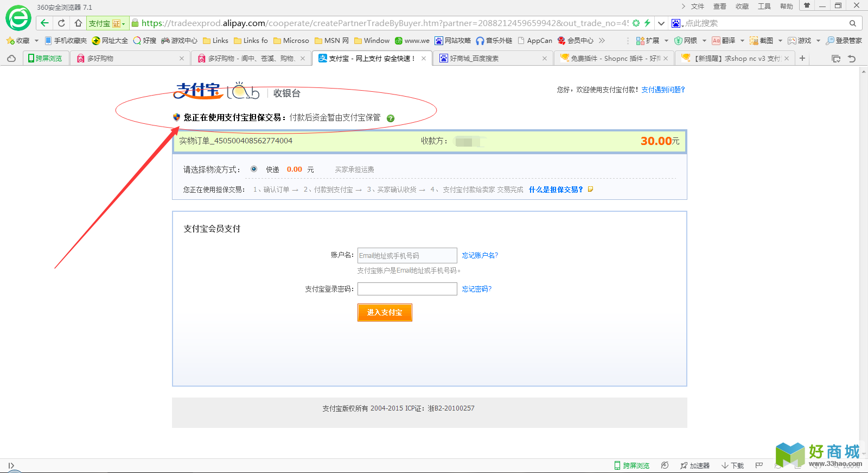Click the 跨屏浏览 button left of tabs

(45, 58)
